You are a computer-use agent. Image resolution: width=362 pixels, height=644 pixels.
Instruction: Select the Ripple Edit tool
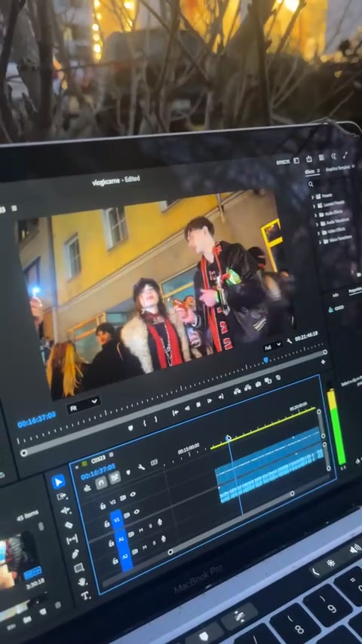point(66,511)
